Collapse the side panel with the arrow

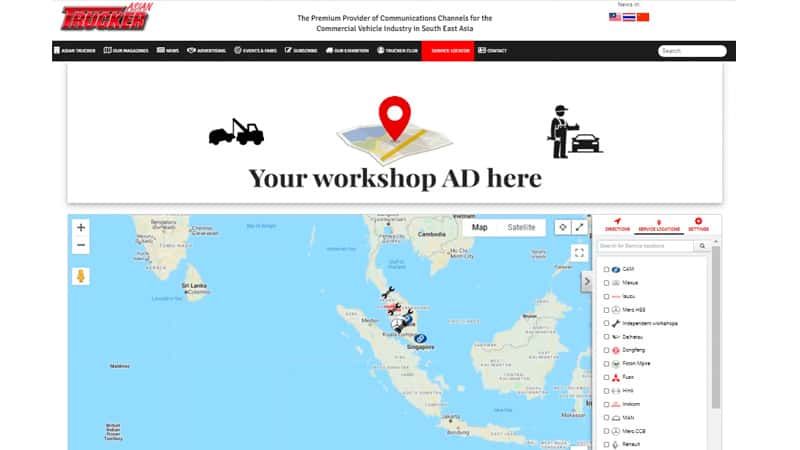[587, 282]
